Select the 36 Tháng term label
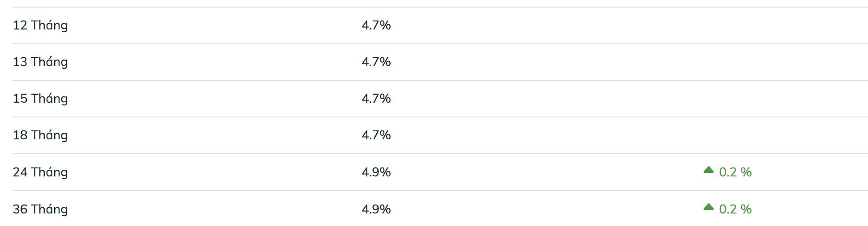 click(x=40, y=209)
